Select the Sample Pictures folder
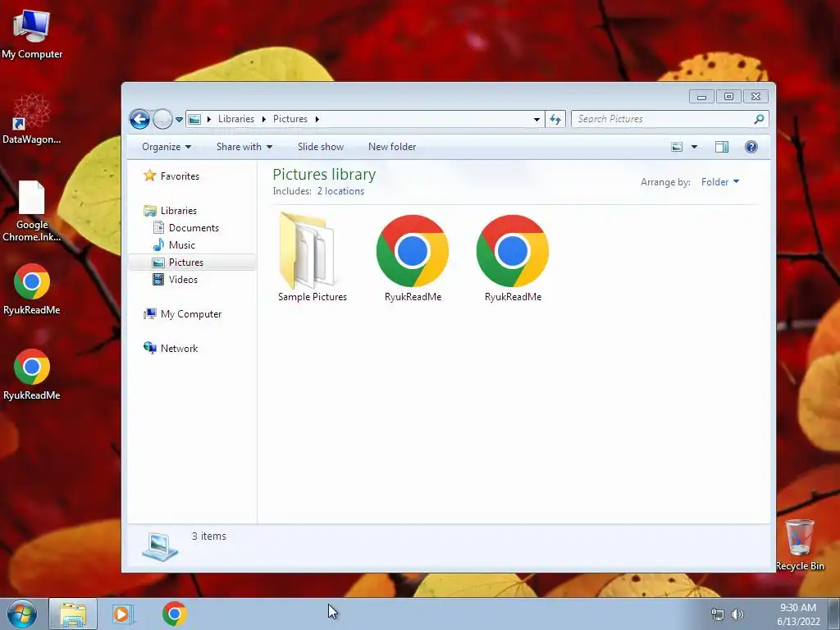The image size is (840, 630). 313,257
